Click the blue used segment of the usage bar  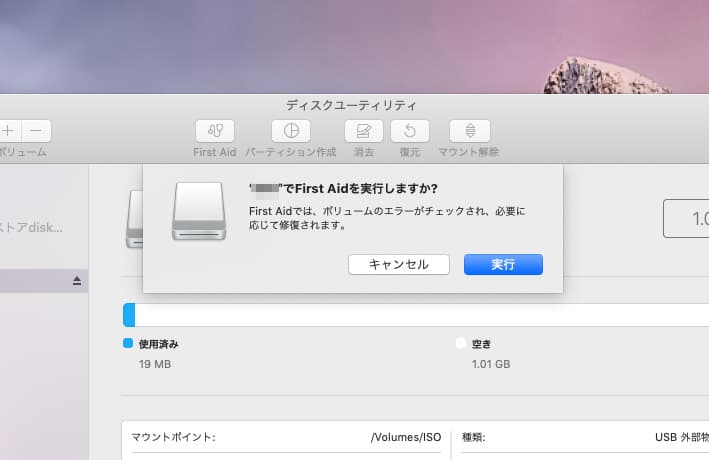[x=129, y=315]
